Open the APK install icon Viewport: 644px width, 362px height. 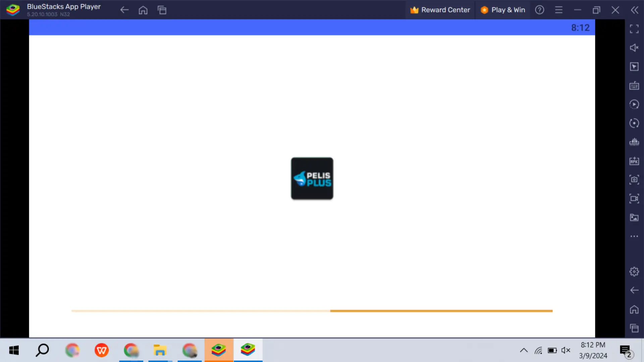634,161
